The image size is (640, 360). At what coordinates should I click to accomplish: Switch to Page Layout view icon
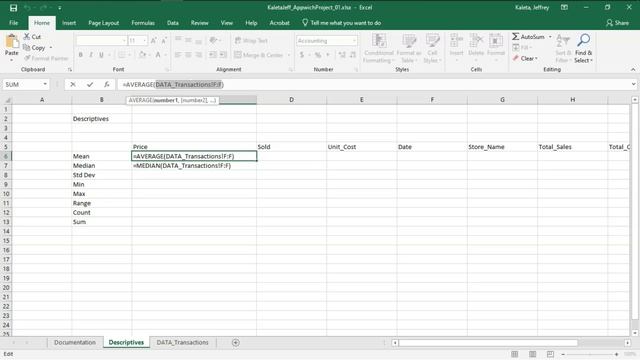pos(532,354)
